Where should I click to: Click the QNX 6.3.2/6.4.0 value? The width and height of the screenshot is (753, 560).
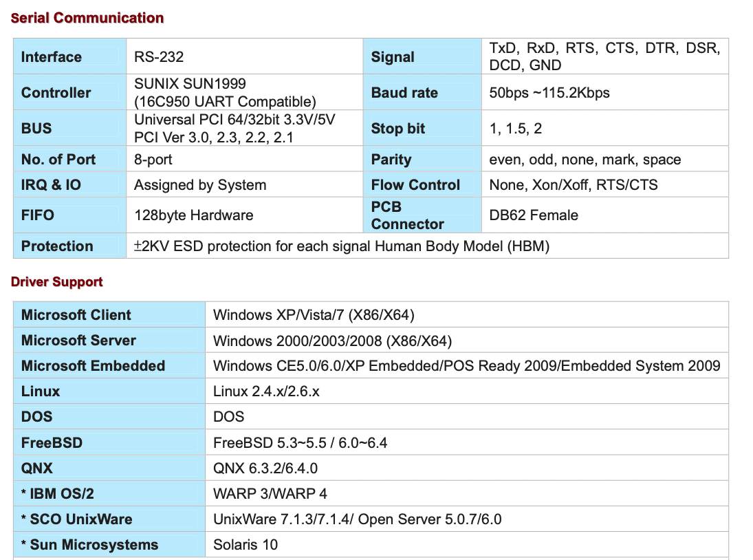pos(265,469)
